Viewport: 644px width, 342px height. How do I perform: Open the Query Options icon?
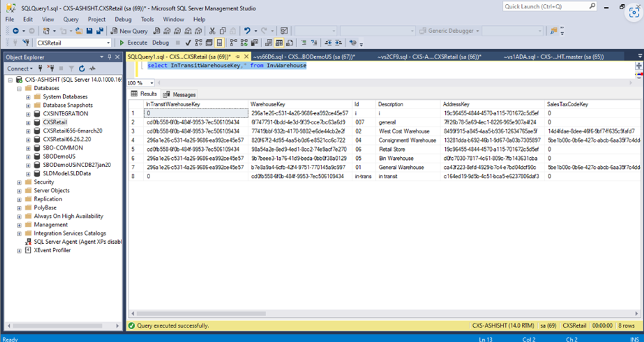[x=209, y=43]
